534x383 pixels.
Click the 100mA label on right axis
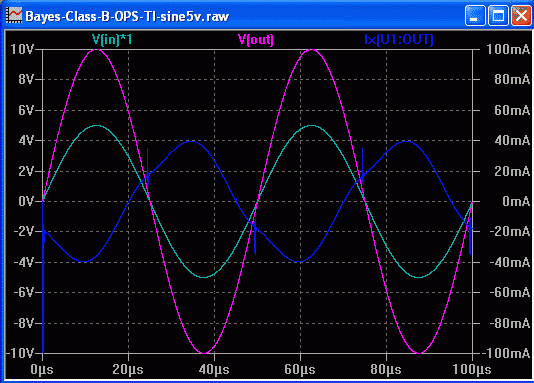[508, 50]
